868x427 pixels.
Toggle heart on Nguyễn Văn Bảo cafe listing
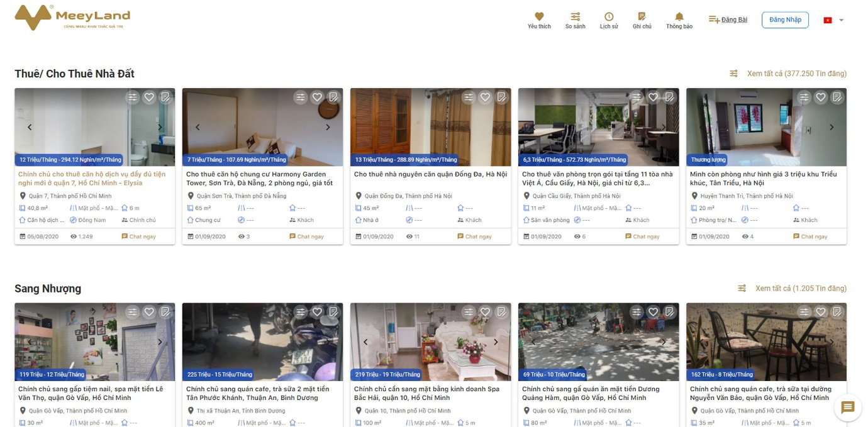tap(821, 312)
